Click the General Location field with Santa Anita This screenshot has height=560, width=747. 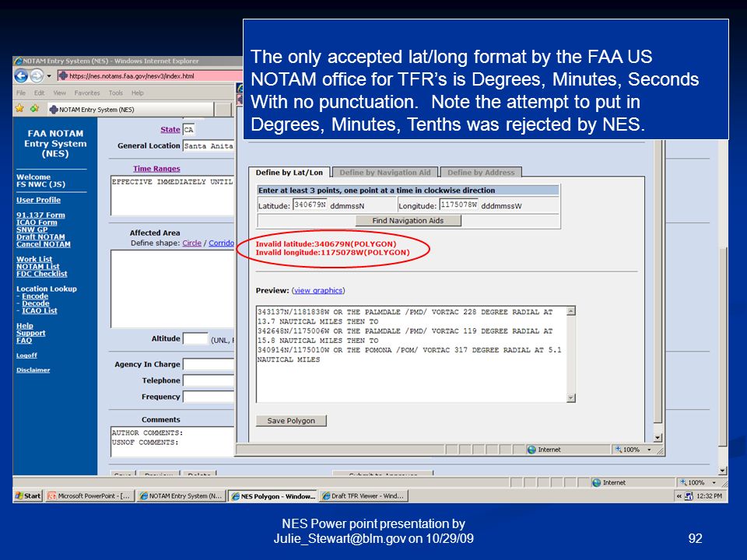pos(209,145)
